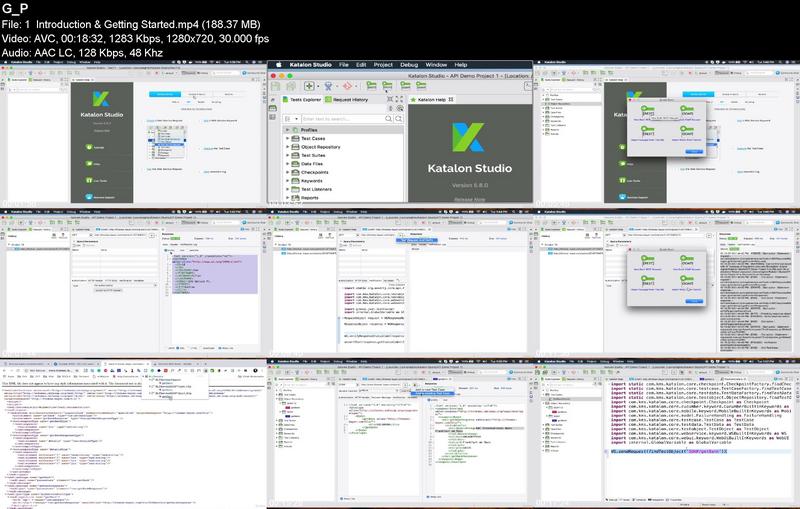
Task: Click the blue Spy object icon
Action: (x=328, y=86)
